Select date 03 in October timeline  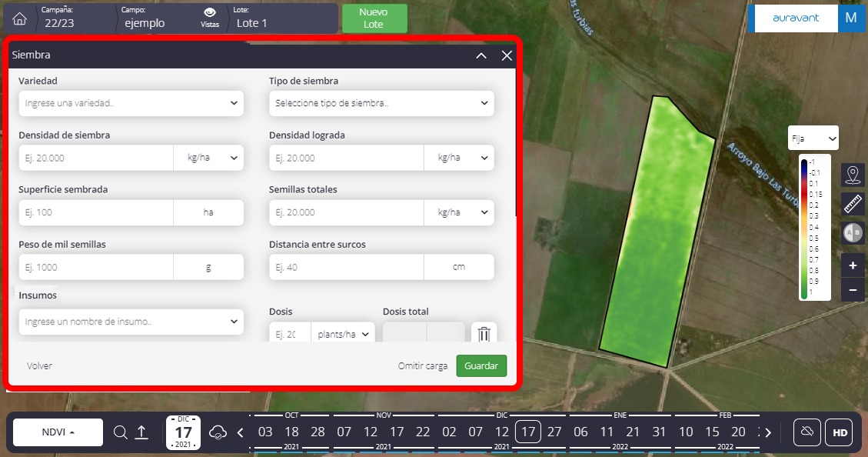tap(265, 432)
